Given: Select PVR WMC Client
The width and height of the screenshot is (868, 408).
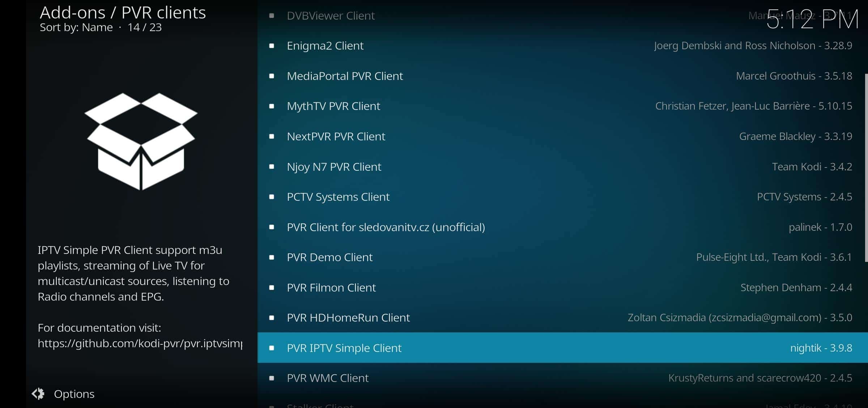Looking at the screenshot, I should pos(562,378).
